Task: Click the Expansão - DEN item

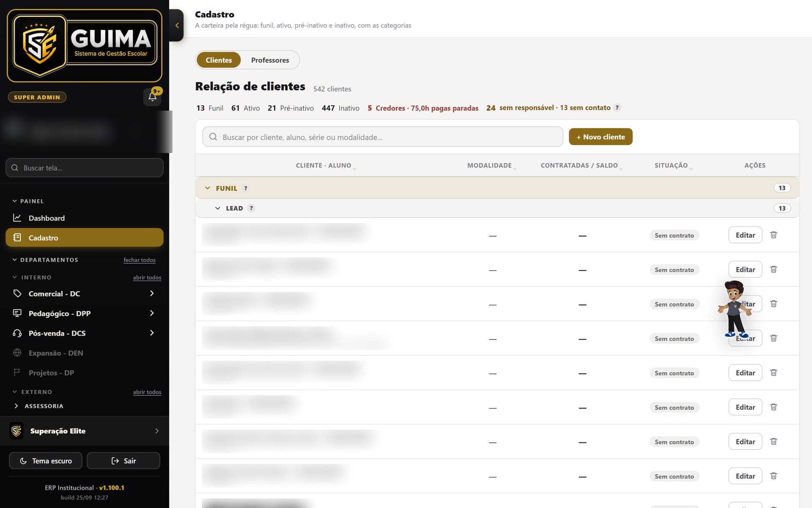Action: click(x=85, y=353)
